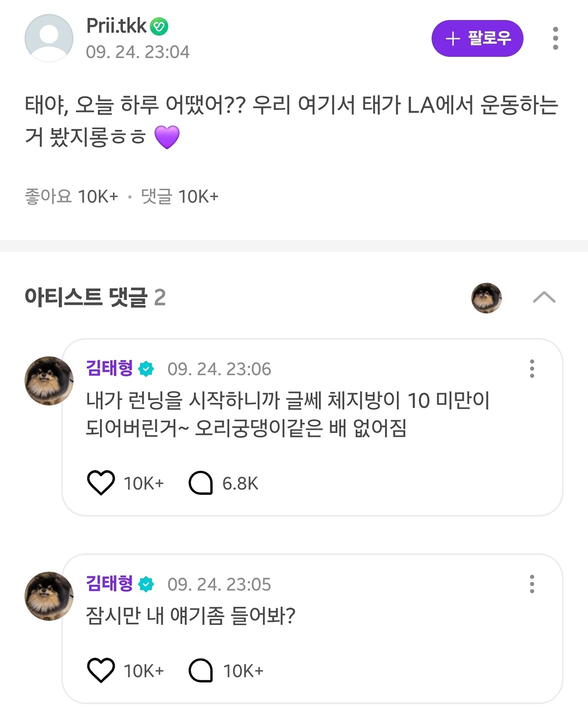
Task: Open post options three-dot menu at top
Action: click(x=555, y=38)
